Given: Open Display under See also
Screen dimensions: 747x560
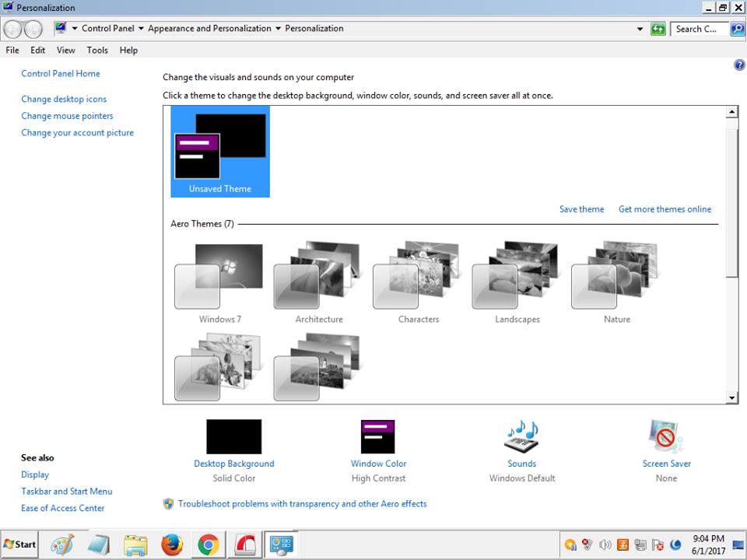Looking at the screenshot, I should tap(35, 474).
